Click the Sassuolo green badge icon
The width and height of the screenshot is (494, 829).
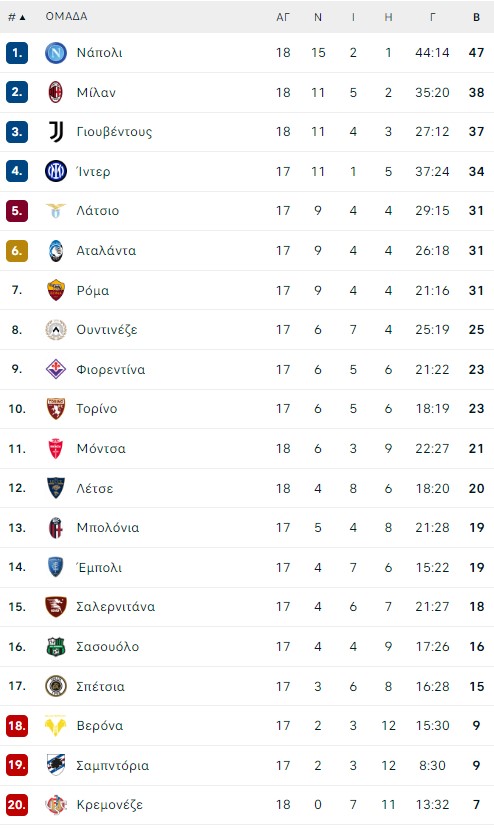[56, 646]
